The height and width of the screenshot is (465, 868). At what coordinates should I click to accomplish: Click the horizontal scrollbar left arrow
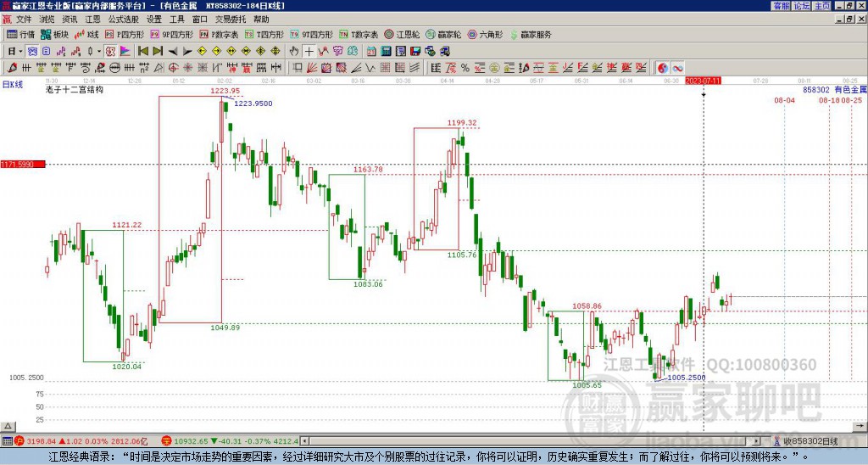[304, 441]
